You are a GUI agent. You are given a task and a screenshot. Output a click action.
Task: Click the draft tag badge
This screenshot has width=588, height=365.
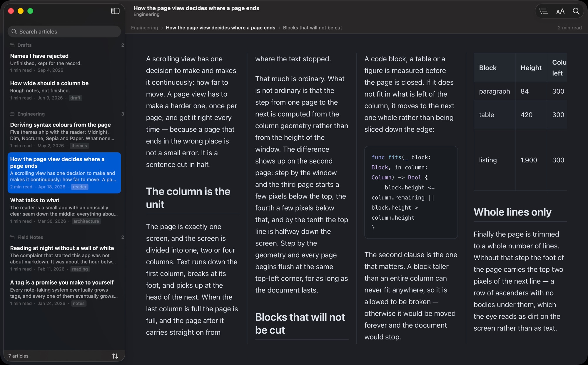pos(75,98)
